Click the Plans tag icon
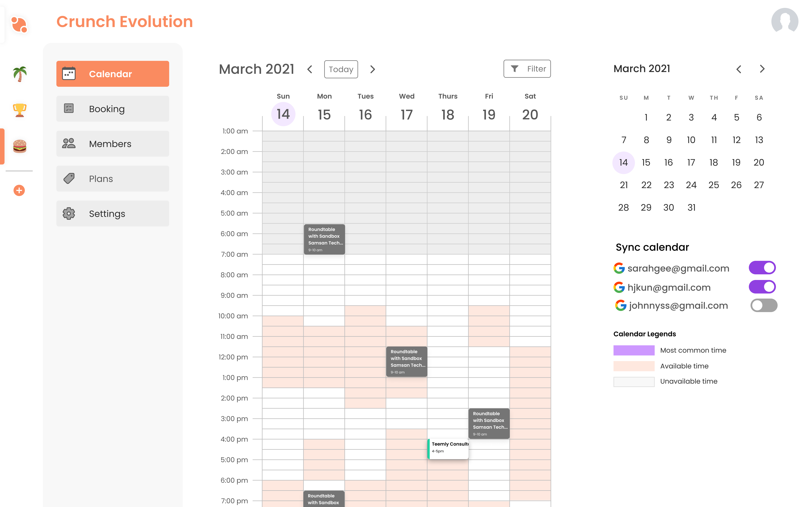 (x=69, y=178)
